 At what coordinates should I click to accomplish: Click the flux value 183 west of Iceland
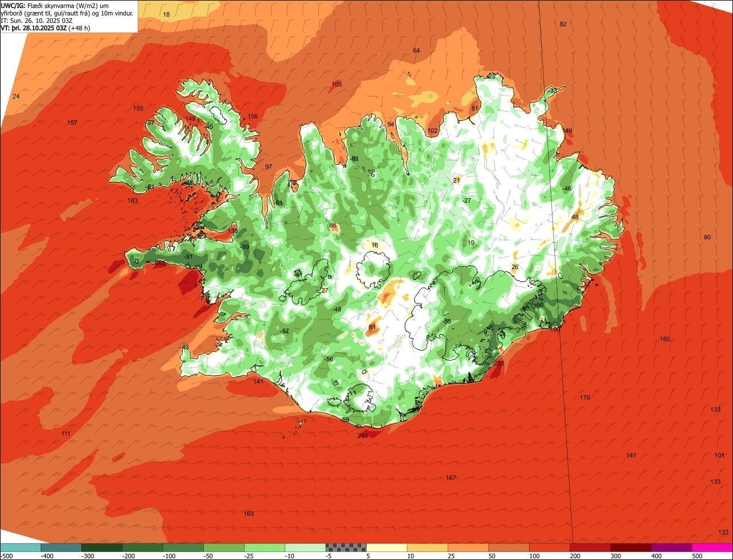click(132, 201)
